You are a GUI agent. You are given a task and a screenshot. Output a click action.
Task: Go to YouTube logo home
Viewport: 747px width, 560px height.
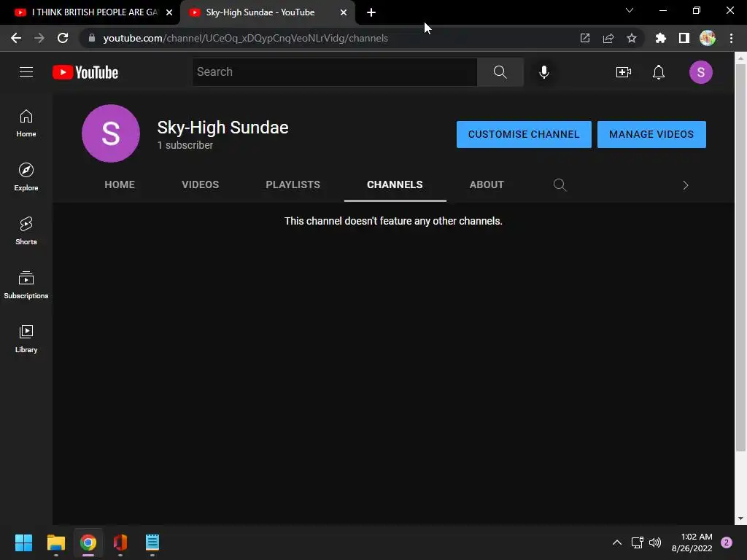[x=85, y=72]
